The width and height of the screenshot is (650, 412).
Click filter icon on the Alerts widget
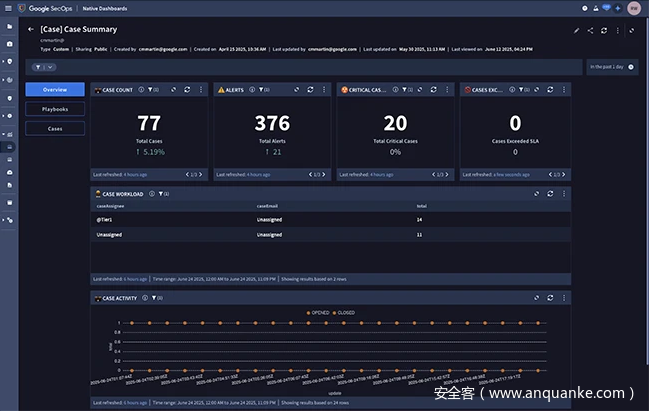(x=260, y=90)
